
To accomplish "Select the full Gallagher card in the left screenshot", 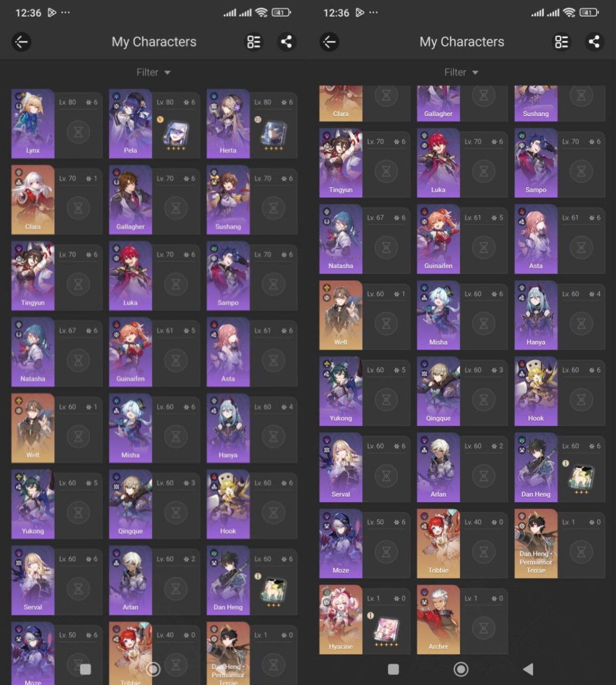I will pos(155,200).
